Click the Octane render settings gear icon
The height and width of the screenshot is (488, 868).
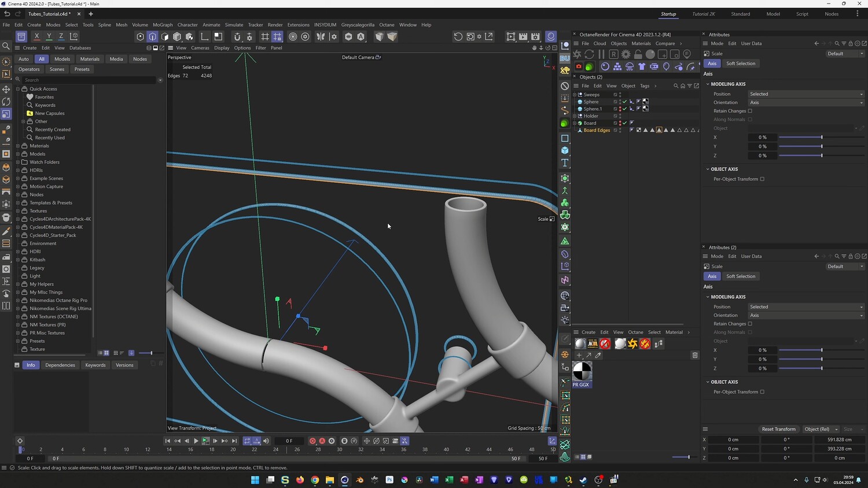click(626, 54)
